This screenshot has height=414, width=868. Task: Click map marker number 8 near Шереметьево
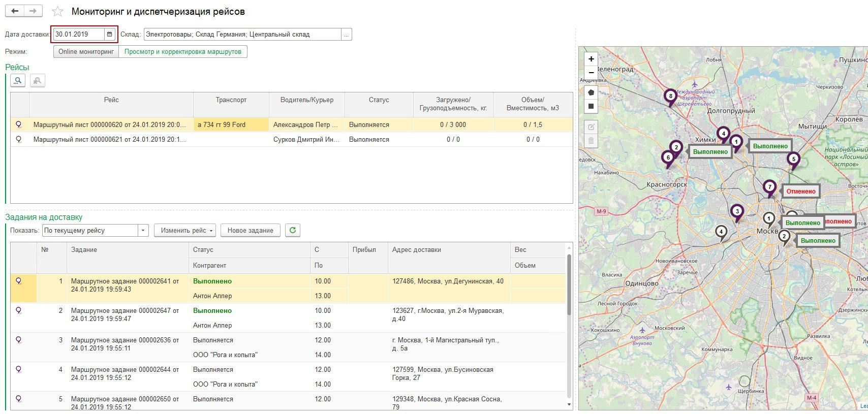(x=671, y=97)
